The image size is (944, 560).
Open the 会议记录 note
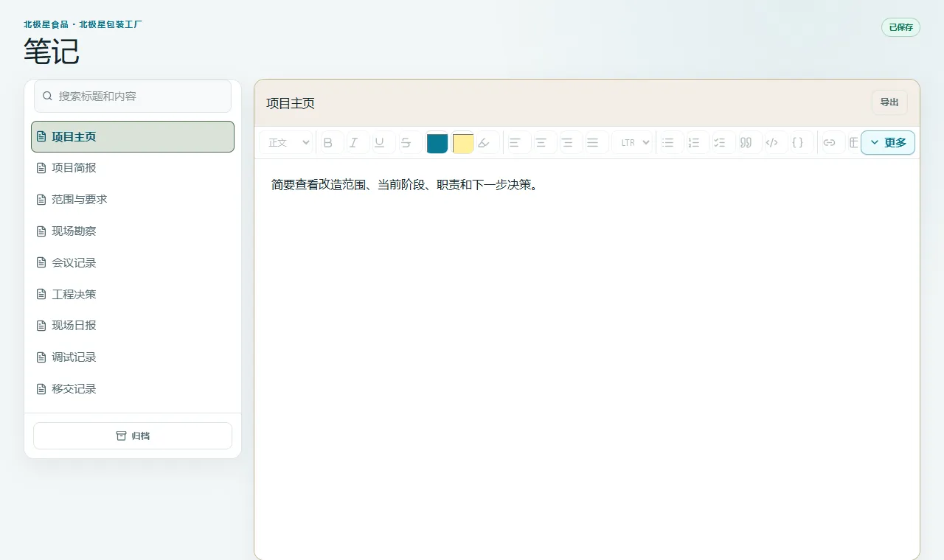coord(133,263)
